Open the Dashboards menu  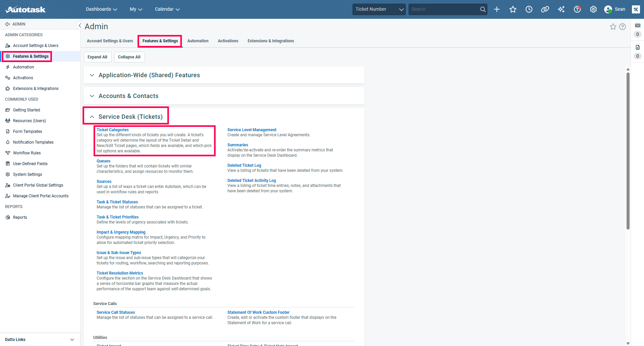tap(101, 9)
